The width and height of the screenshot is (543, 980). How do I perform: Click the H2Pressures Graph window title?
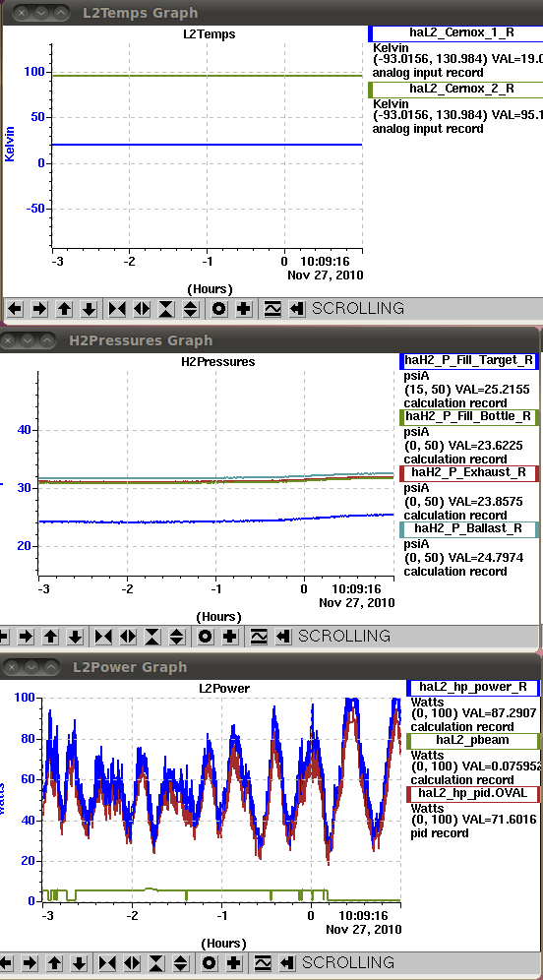[x=142, y=340]
